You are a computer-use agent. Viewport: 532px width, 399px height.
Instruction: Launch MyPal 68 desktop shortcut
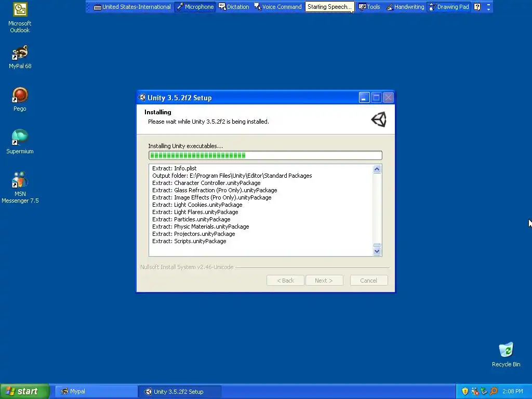20,57
